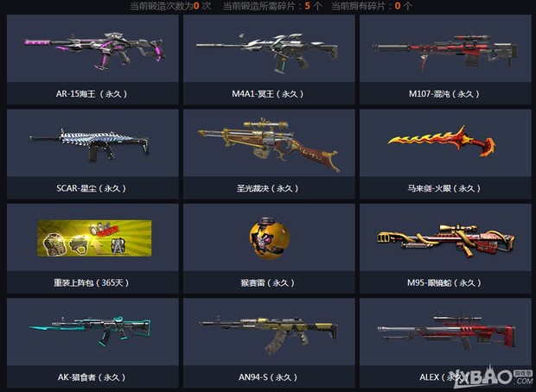Click the 猴赛雷（永久）name label
536x392 pixels.
click(x=268, y=282)
